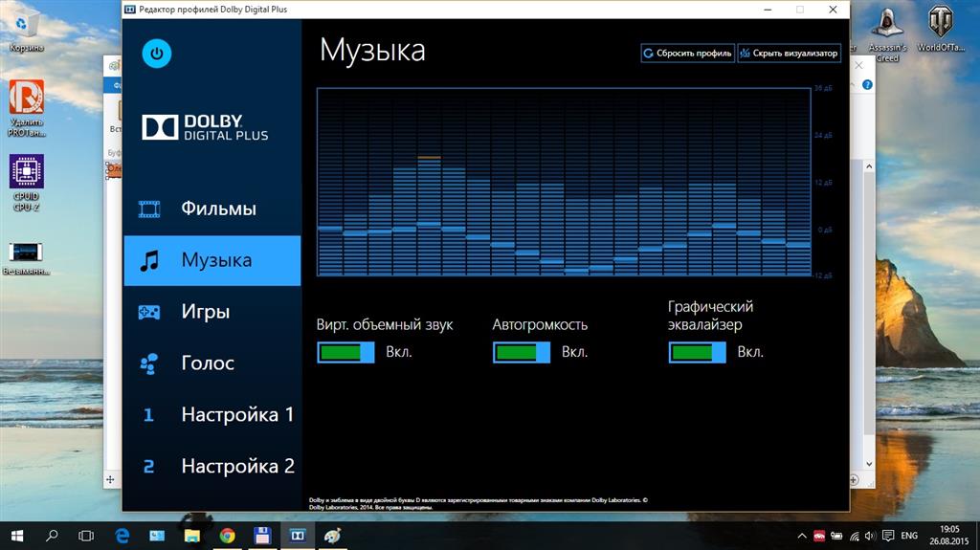Toggle Графический эквалайзер switch

tap(697, 353)
